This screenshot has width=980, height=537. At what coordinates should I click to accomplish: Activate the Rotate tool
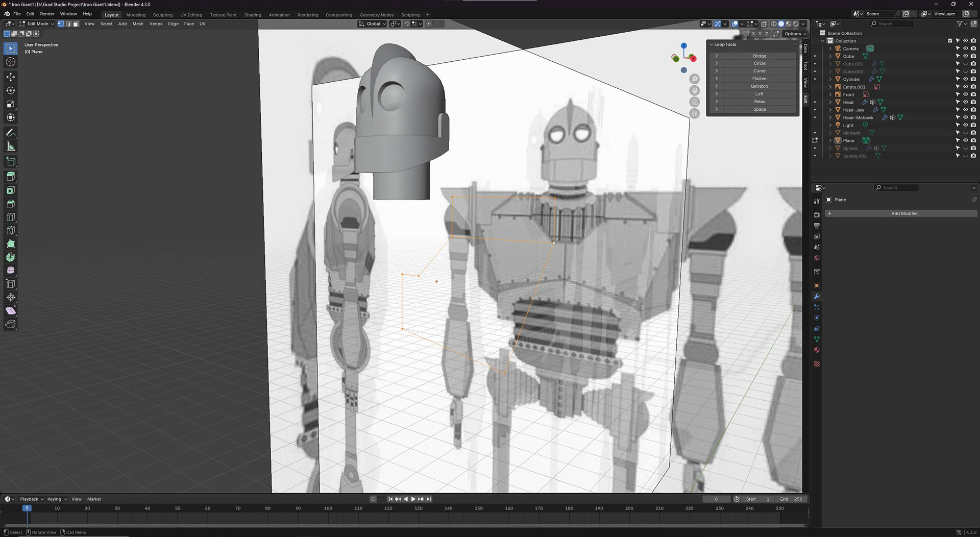11,90
